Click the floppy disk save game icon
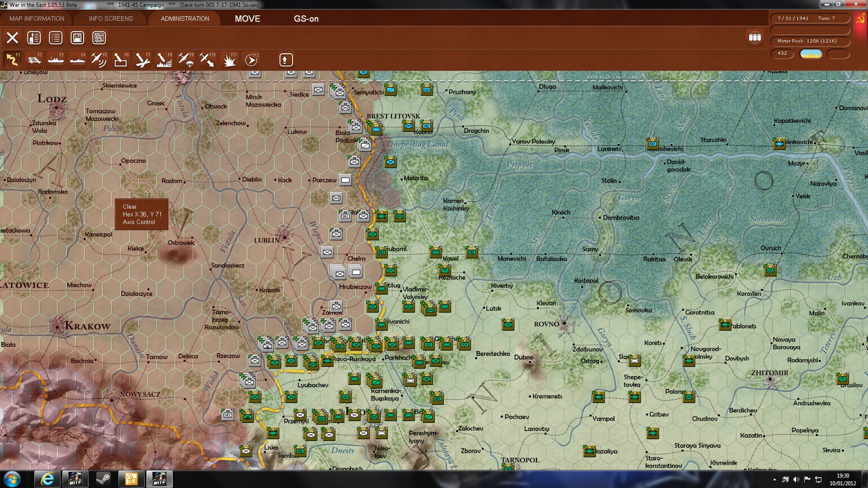 pyautogui.click(x=77, y=38)
